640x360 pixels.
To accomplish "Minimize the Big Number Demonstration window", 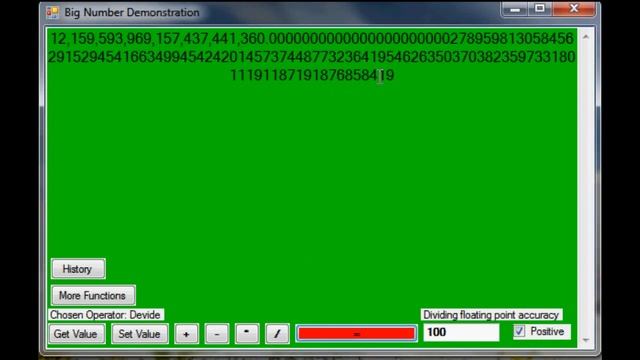I will coord(515,9).
